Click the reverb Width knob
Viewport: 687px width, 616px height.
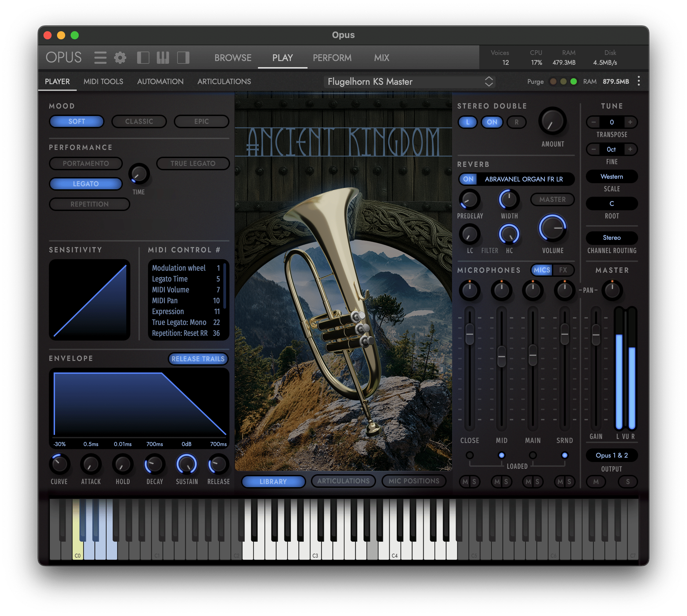click(x=509, y=199)
